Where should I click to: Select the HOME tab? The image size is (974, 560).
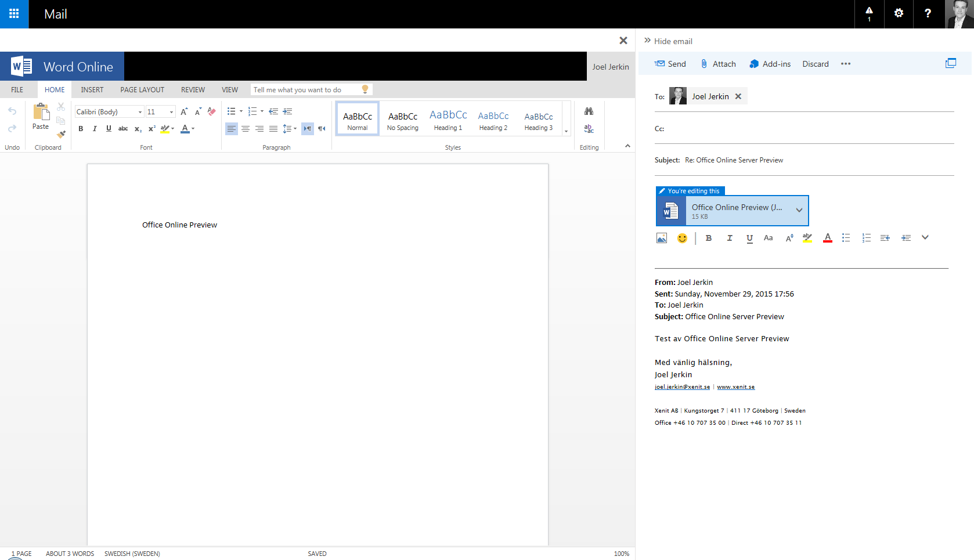click(x=55, y=89)
